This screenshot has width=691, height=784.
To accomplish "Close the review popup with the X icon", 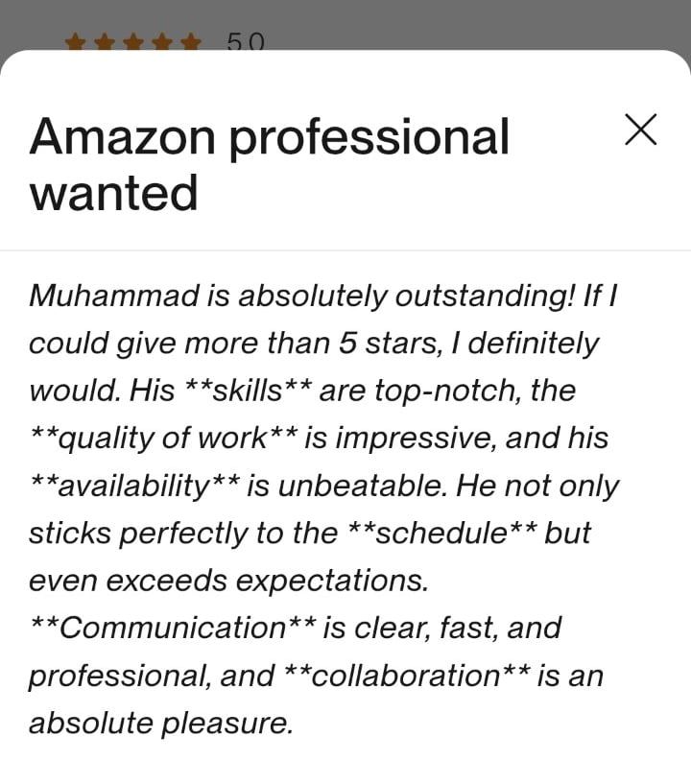I will (x=640, y=130).
